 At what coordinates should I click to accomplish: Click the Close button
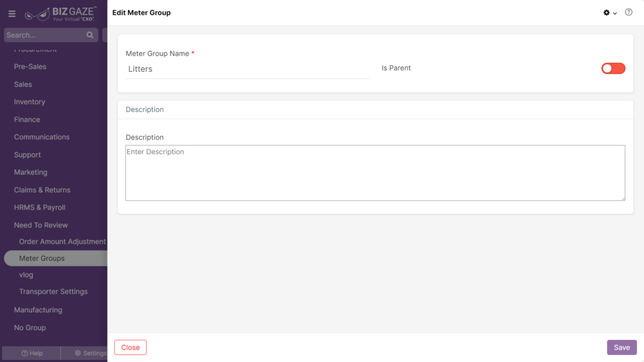coord(130,347)
